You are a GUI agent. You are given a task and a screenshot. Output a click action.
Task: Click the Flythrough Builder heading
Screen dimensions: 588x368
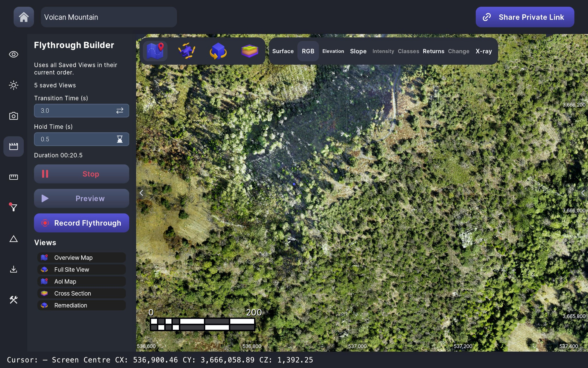tap(74, 45)
